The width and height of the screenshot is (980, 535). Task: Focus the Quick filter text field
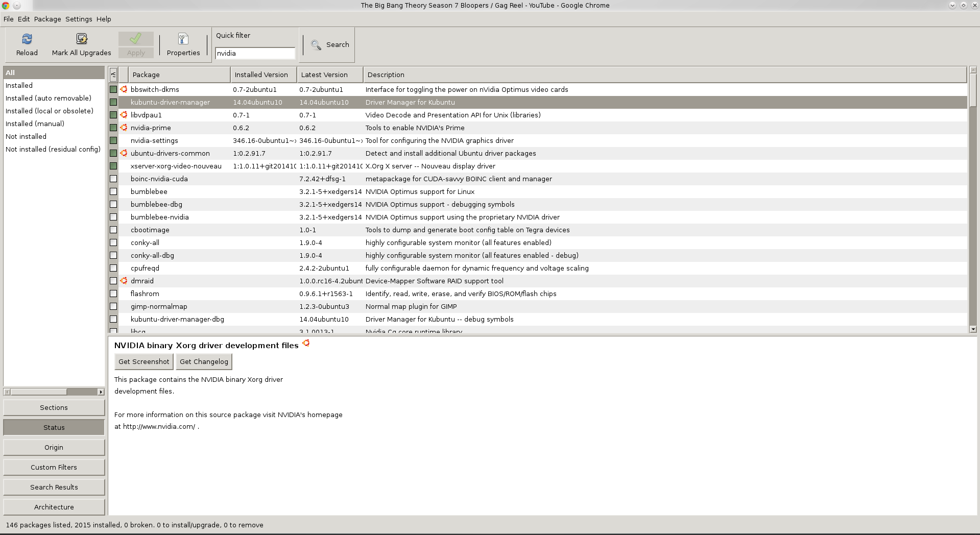pyautogui.click(x=255, y=53)
